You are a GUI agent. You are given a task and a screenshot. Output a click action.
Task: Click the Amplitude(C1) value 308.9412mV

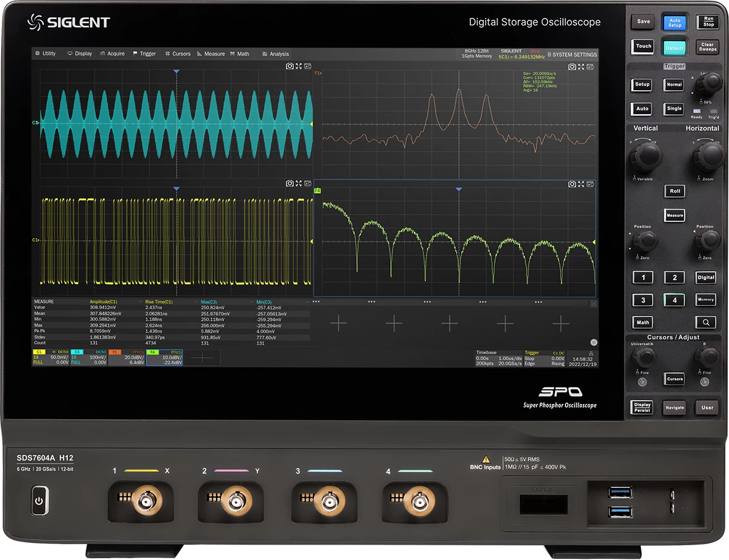pos(102,307)
